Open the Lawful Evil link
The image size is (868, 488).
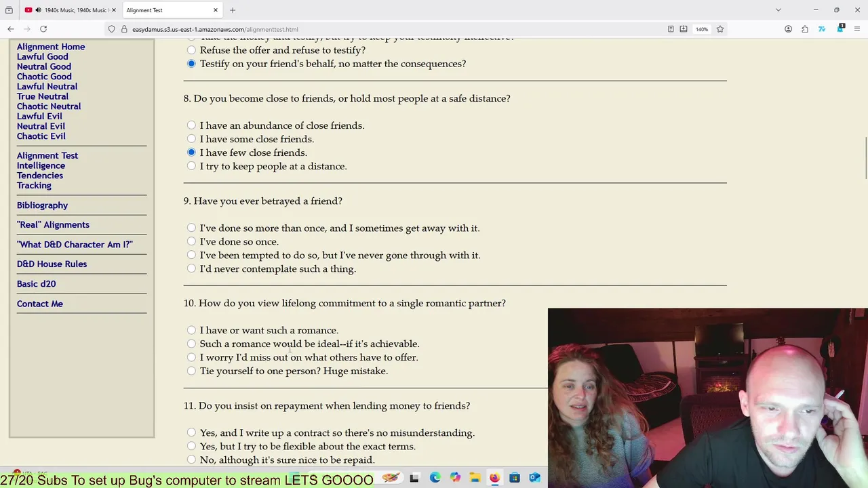click(39, 117)
